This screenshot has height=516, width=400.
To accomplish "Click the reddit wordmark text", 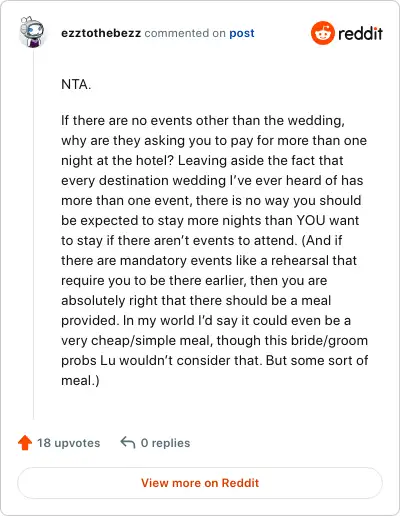I will [360, 33].
